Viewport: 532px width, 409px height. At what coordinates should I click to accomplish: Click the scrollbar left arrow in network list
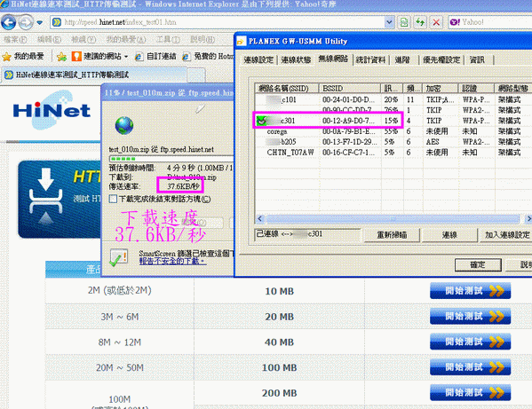tap(260, 219)
